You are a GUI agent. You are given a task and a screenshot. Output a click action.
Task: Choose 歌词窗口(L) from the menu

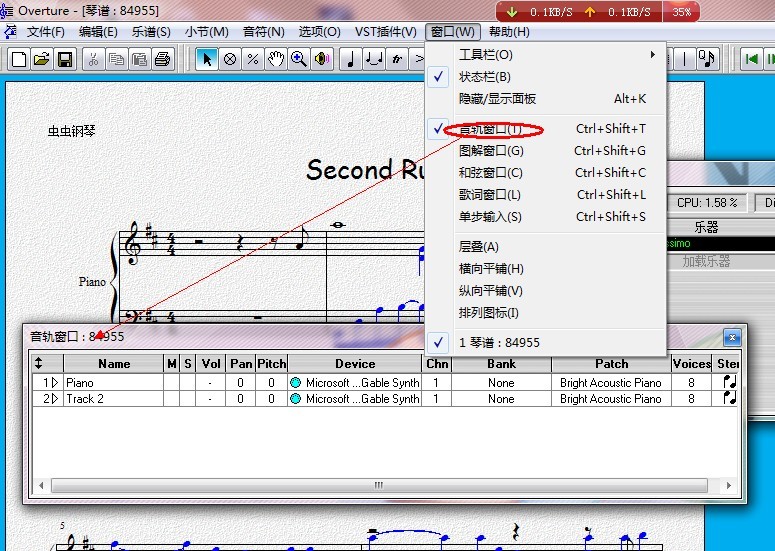point(490,195)
